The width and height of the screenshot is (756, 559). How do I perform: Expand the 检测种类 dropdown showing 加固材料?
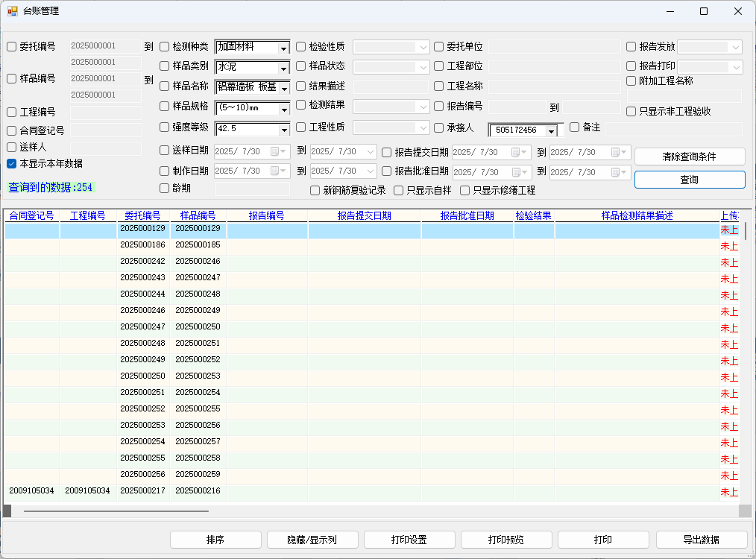click(283, 48)
